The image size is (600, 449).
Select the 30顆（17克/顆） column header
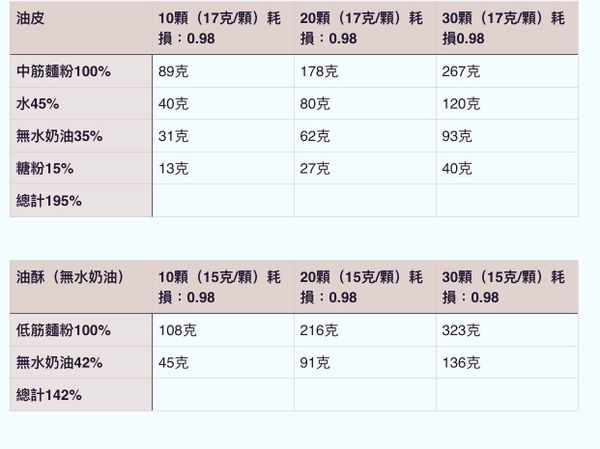point(504,28)
